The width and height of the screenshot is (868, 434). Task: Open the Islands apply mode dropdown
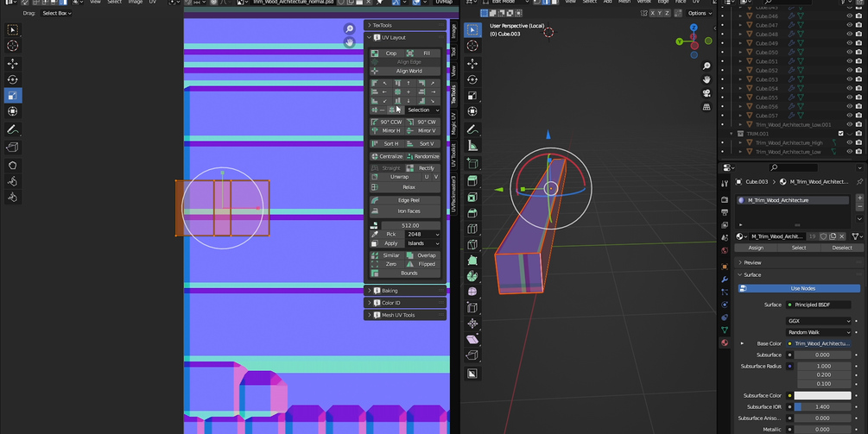click(423, 243)
